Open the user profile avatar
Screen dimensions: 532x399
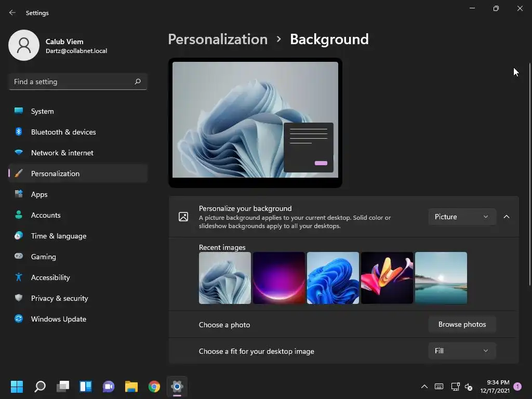(24, 45)
